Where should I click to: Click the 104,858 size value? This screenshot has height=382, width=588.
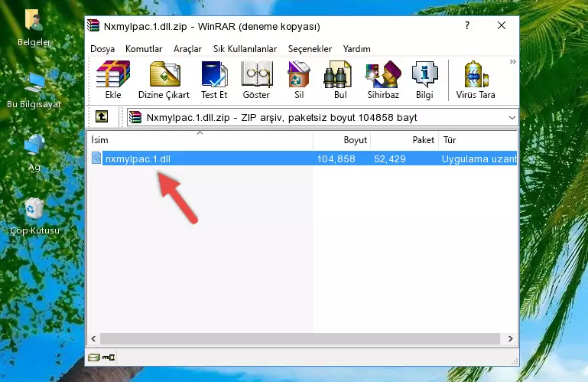pyautogui.click(x=336, y=159)
